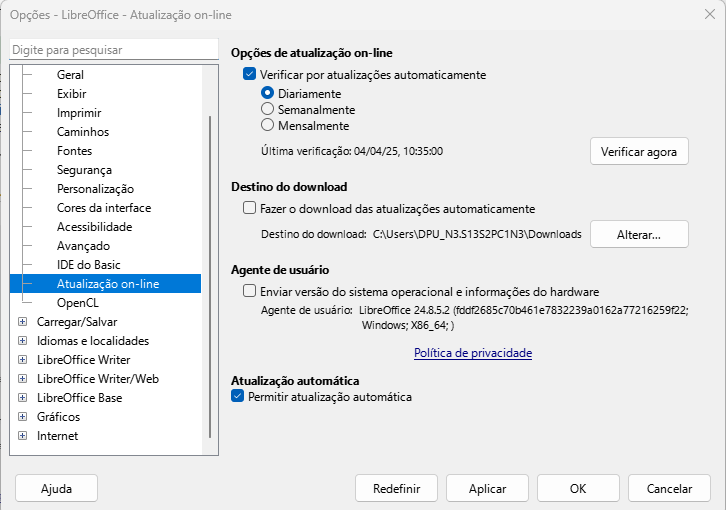Click the Verificar agora button
726x510 pixels.
639,151
